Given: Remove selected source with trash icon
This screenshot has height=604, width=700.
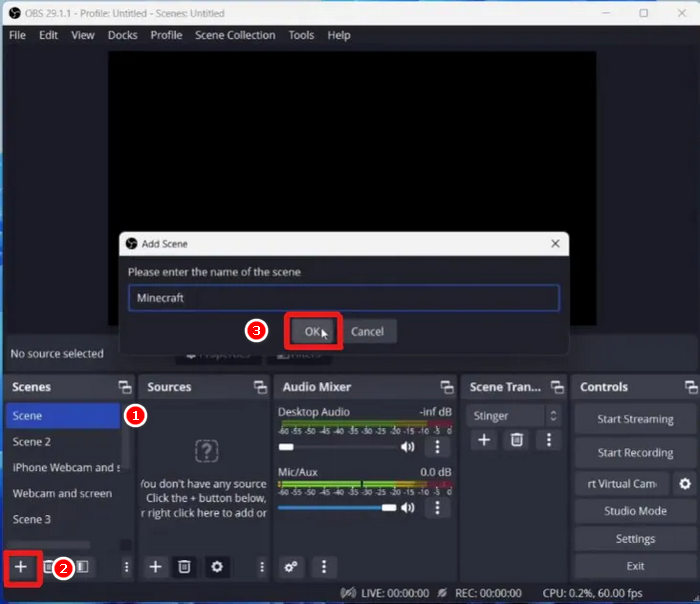Looking at the screenshot, I should point(184,566).
